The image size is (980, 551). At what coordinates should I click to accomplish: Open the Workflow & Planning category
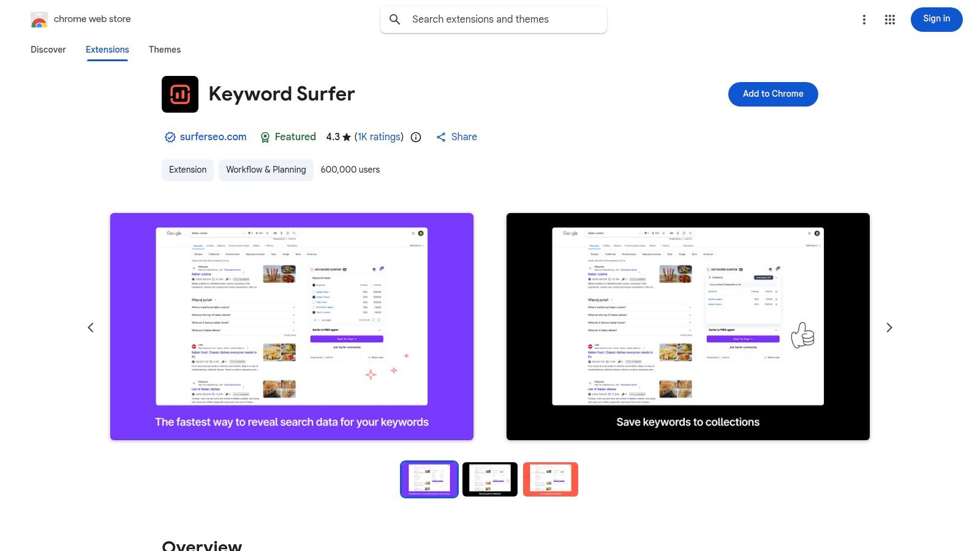tap(266, 170)
